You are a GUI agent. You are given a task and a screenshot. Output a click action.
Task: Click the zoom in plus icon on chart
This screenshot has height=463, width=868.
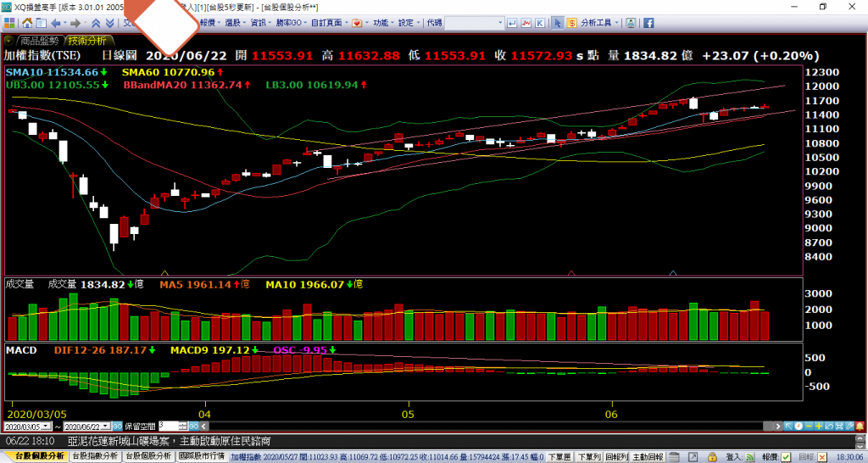pyautogui.click(x=818, y=426)
